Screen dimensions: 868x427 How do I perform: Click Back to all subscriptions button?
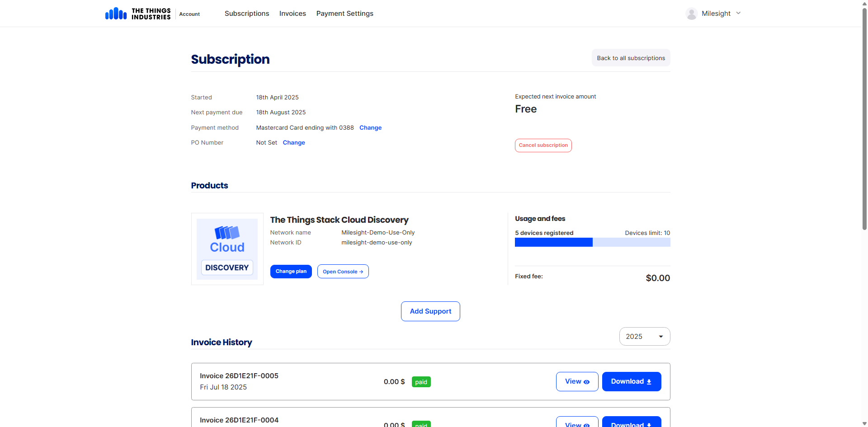click(x=631, y=58)
